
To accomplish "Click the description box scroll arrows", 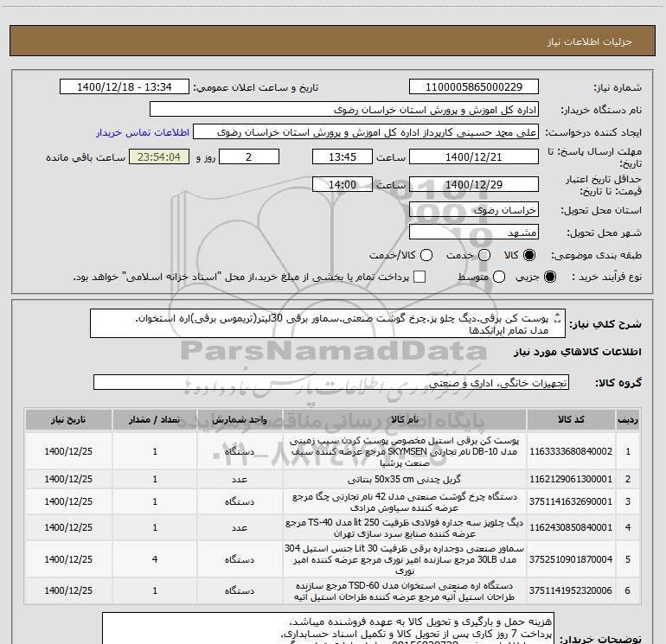I will pyautogui.click(x=558, y=318).
